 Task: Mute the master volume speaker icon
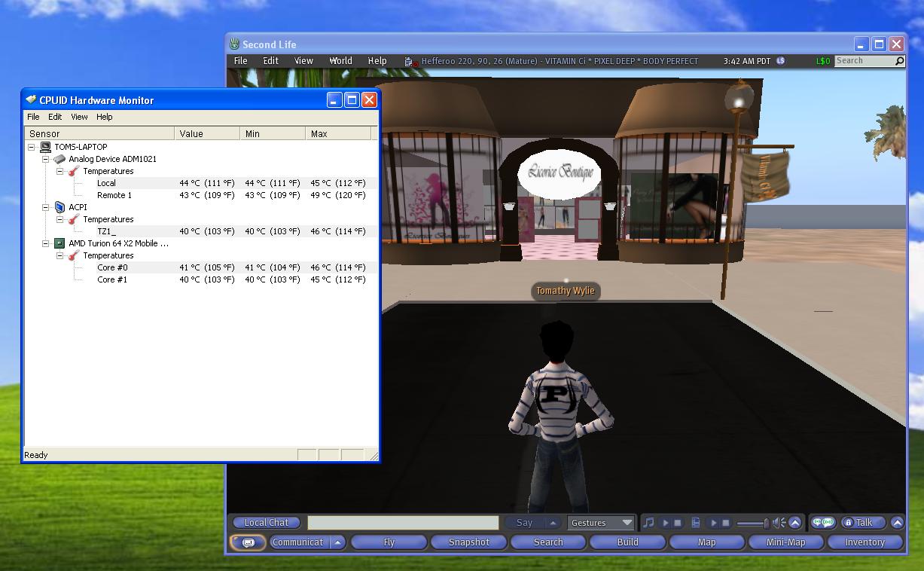click(x=779, y=523)
